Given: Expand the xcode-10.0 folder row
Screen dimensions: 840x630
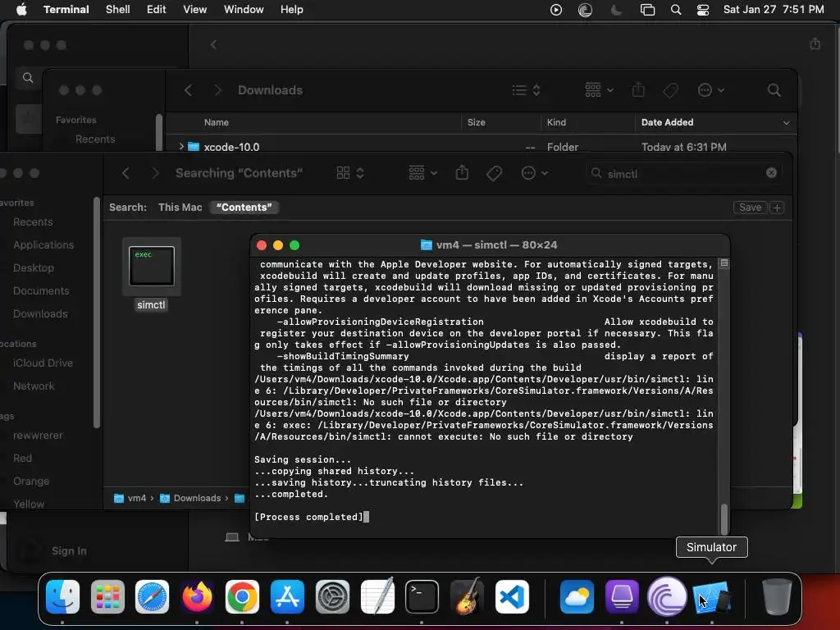Looking at the screenshot, I should (x=181, y=146).
